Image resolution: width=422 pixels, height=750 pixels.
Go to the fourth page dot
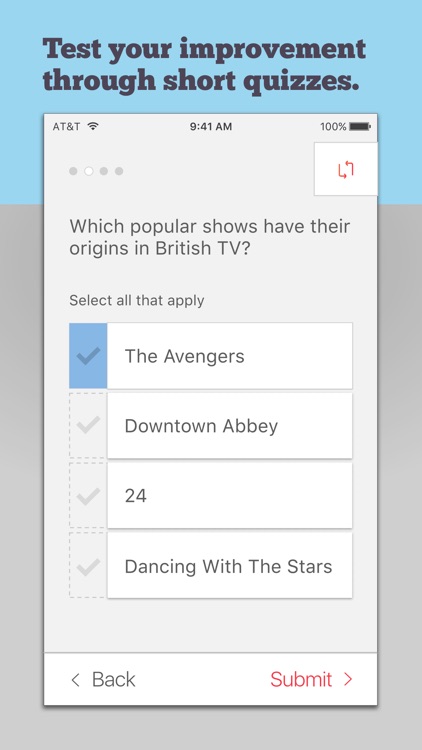click(119, 171)
